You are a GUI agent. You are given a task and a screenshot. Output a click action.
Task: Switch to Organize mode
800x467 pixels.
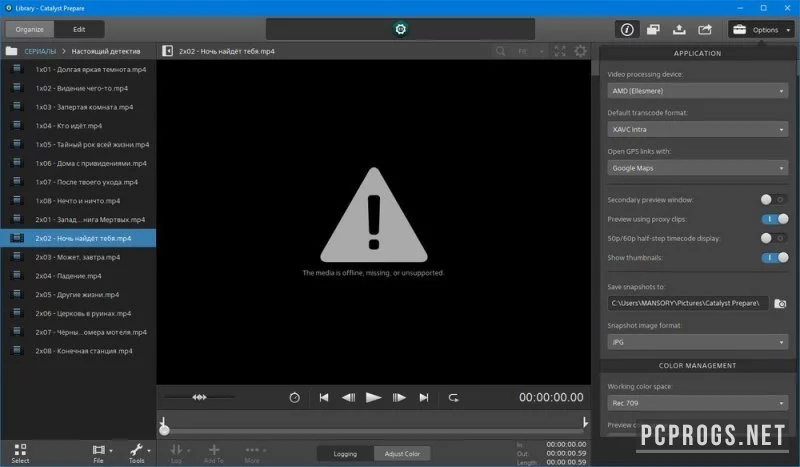click(30, 29)
